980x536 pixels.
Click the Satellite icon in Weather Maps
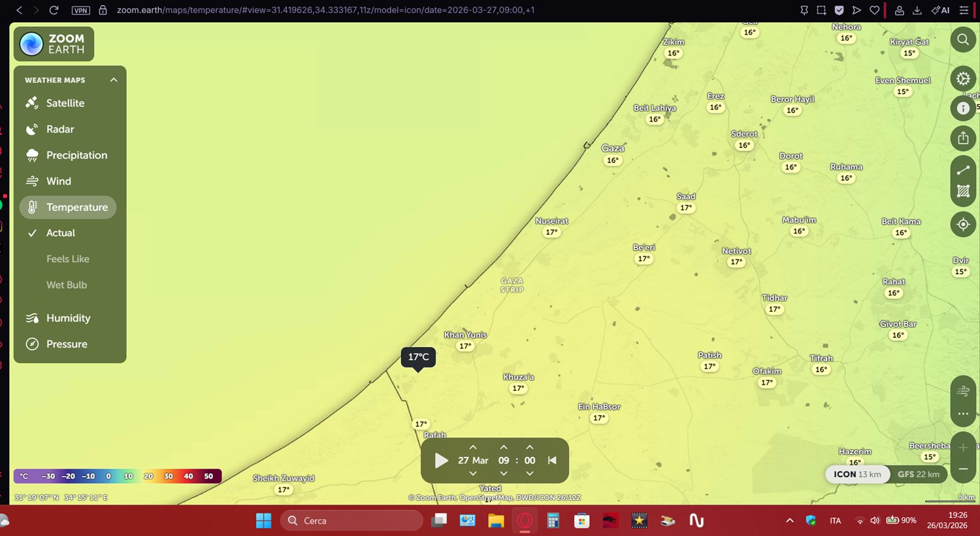(x=32, y=103)
